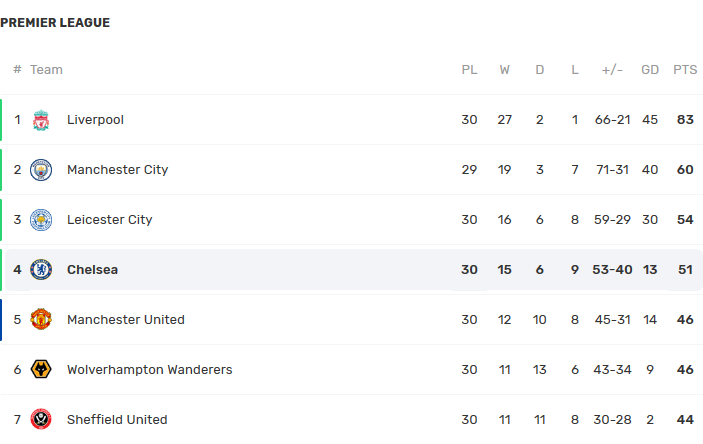Viewport: 703px width, 444px height.
Task: Open the highlighted Chelsea team name
Action: (x=92, y=270)
